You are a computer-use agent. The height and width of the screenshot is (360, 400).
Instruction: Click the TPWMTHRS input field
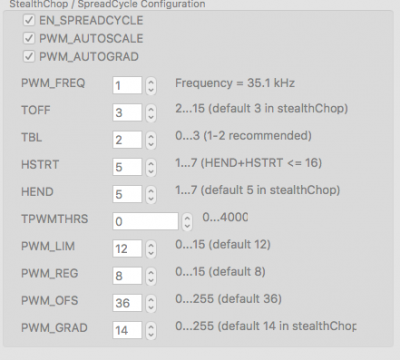point(145,221)
